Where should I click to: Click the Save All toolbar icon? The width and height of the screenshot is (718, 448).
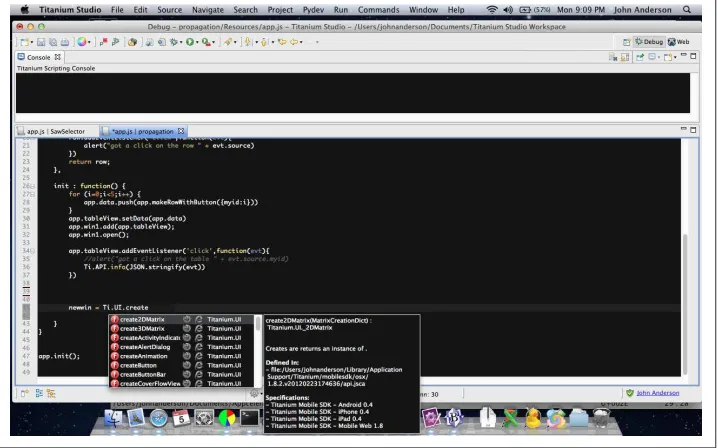pos(53,42)
